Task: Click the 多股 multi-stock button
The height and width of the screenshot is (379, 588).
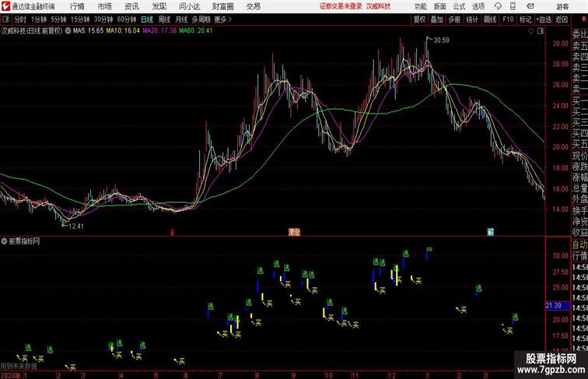Action: point(454,19)
